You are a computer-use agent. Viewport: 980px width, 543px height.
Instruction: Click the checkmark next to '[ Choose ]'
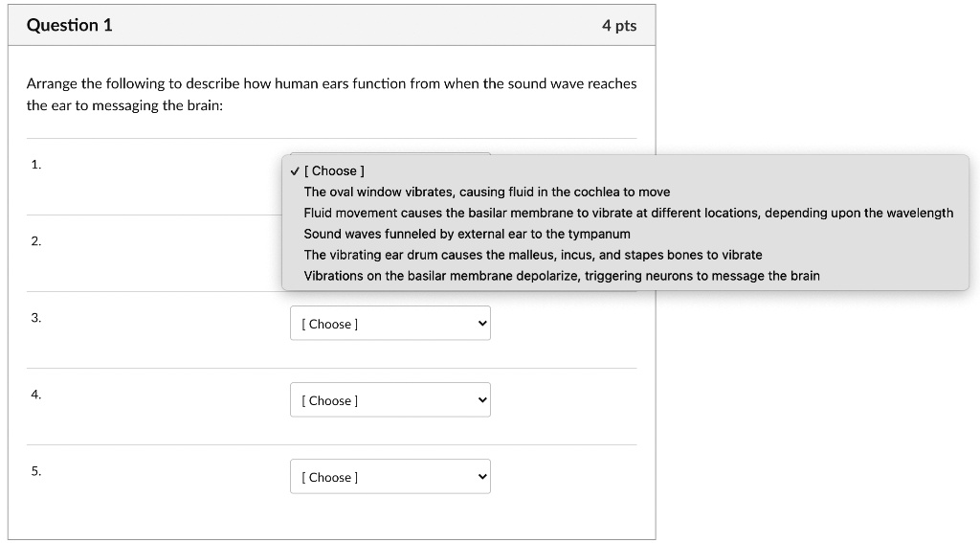pos(295,170)
